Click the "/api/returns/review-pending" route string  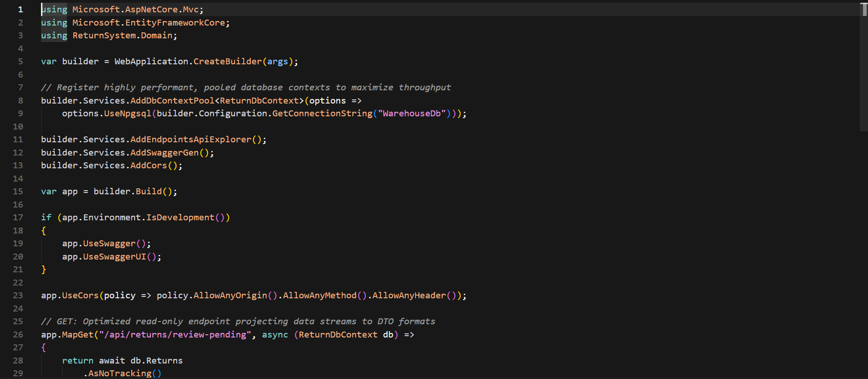pos(175,335)
